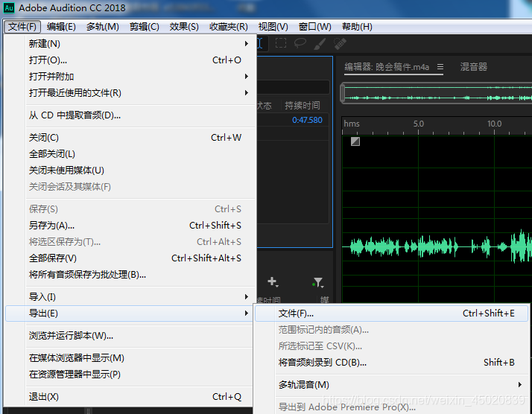Expand the 多轨混音(M) export submenu

coord(391,385)
